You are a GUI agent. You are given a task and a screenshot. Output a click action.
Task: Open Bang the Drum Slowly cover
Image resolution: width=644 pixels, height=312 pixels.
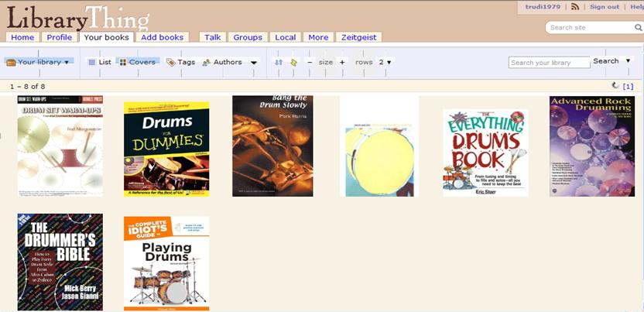(272, 146)
